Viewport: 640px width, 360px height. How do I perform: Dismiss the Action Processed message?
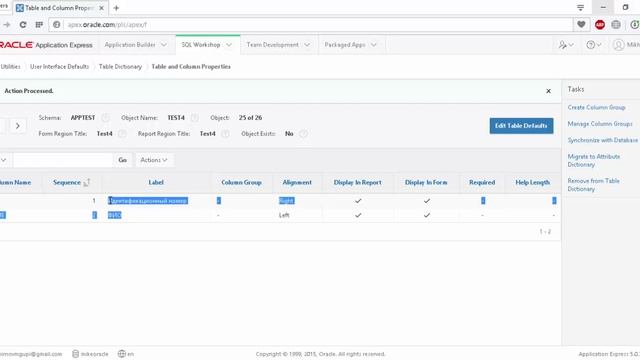[549, 91]
